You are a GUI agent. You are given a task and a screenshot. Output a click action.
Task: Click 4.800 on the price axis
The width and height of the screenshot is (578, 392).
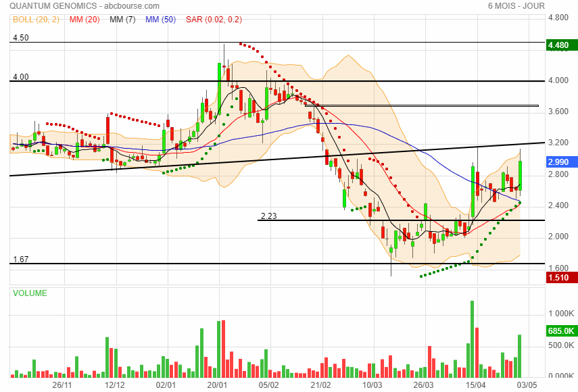click(x=558, y=18)
